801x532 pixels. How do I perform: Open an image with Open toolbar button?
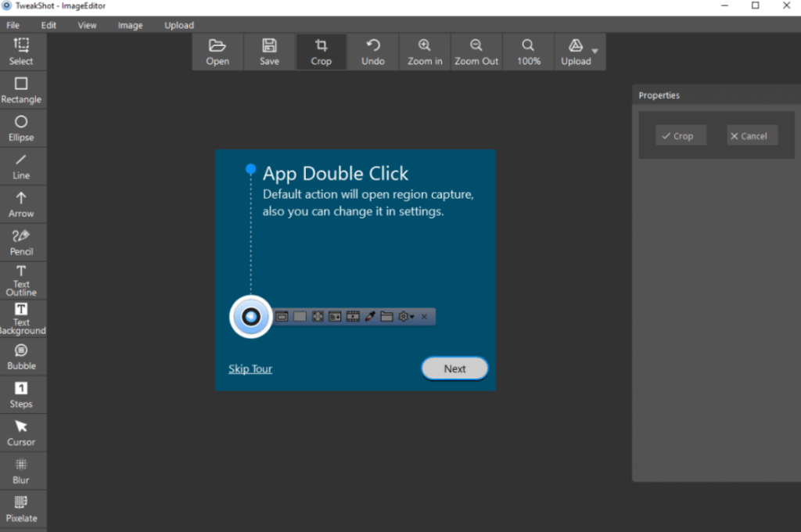[x=217, y=52]
